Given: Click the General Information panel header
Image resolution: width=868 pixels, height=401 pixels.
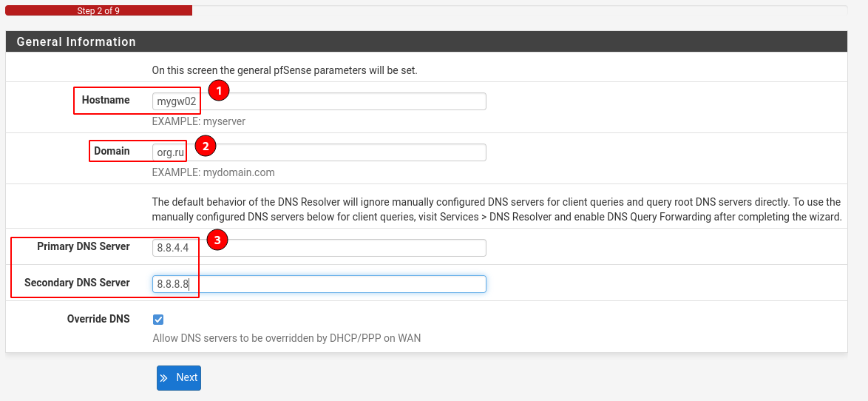Looking at the screenshot, I should pyautogui.click(x=76, y=42).
